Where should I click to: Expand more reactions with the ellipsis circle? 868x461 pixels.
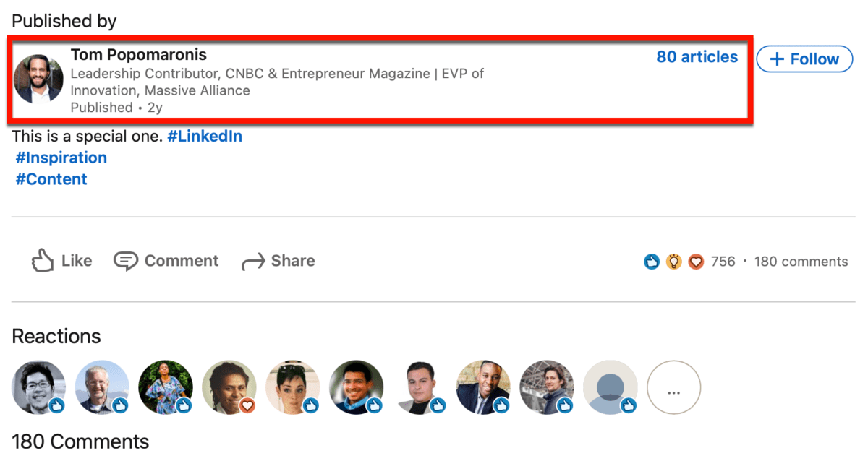673,388
